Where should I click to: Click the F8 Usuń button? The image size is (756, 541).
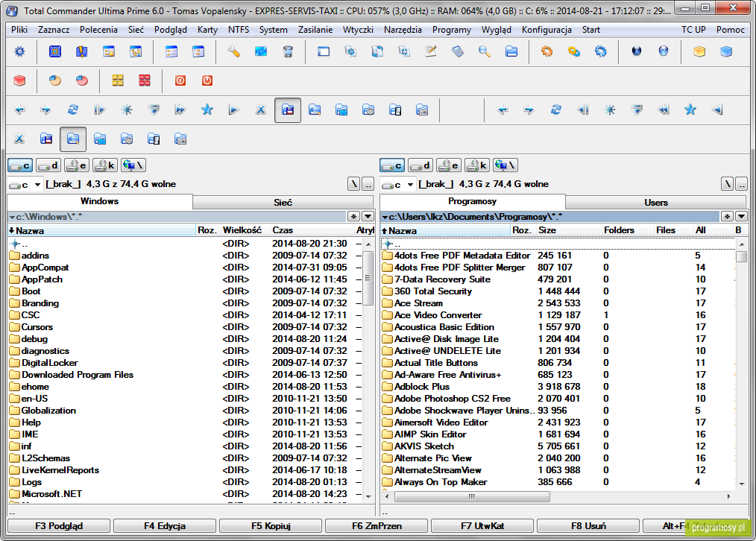(588, 525)
